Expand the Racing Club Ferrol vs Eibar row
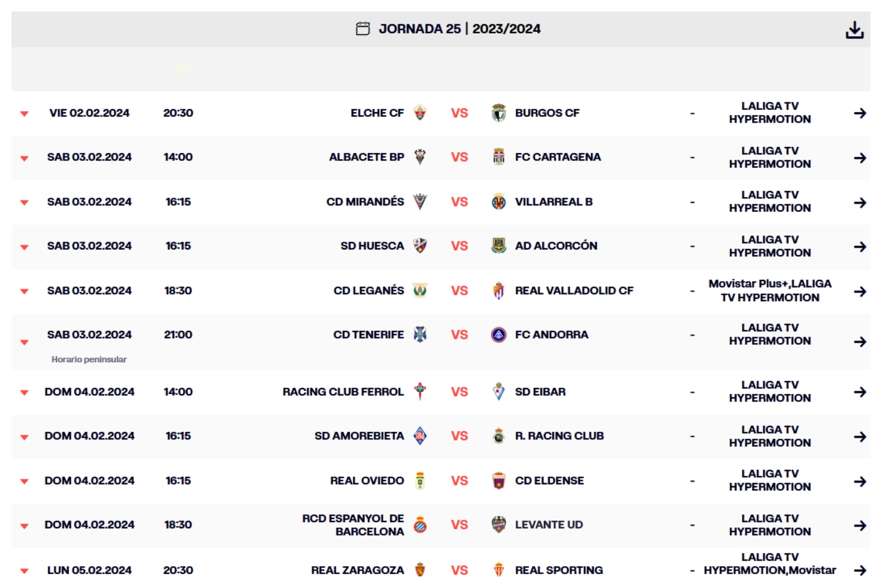882x588 pixels. tap(24, 392)
